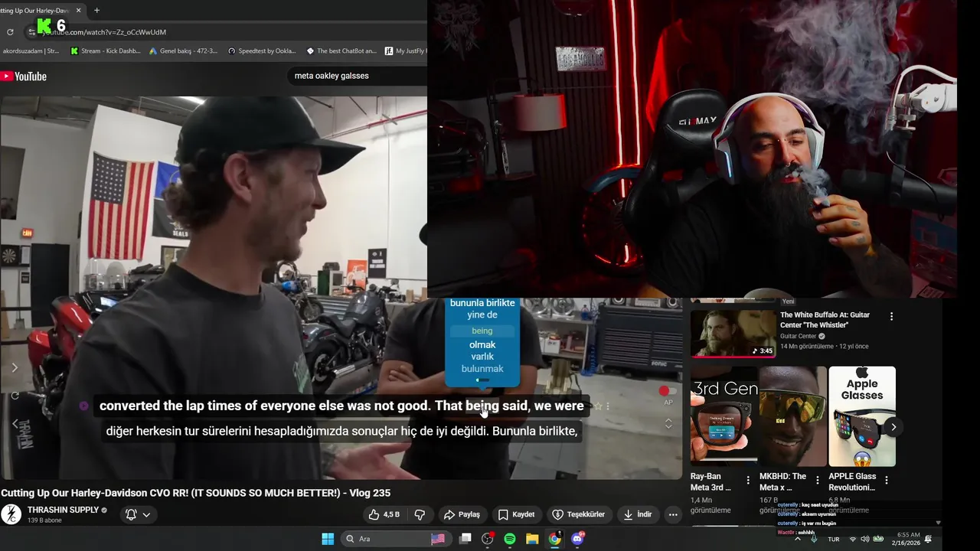Click the highlighted word 'being' in popup
980x551 pixels.
tap(482, 331)
